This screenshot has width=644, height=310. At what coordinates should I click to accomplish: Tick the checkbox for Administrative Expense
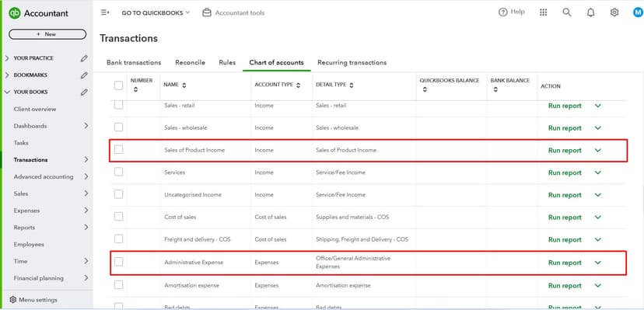coord(118,262)
